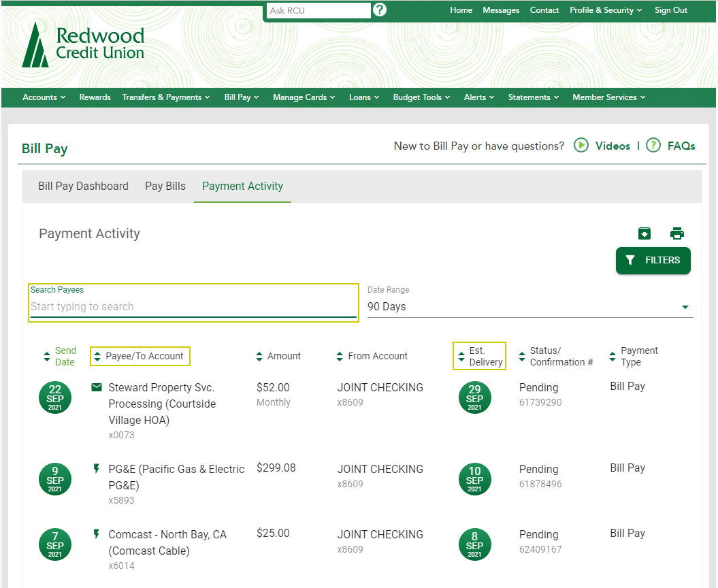The image size is (718, 588).
Task: Click the Comcast - North Bay, CA payee name
Action: (167, 542)
